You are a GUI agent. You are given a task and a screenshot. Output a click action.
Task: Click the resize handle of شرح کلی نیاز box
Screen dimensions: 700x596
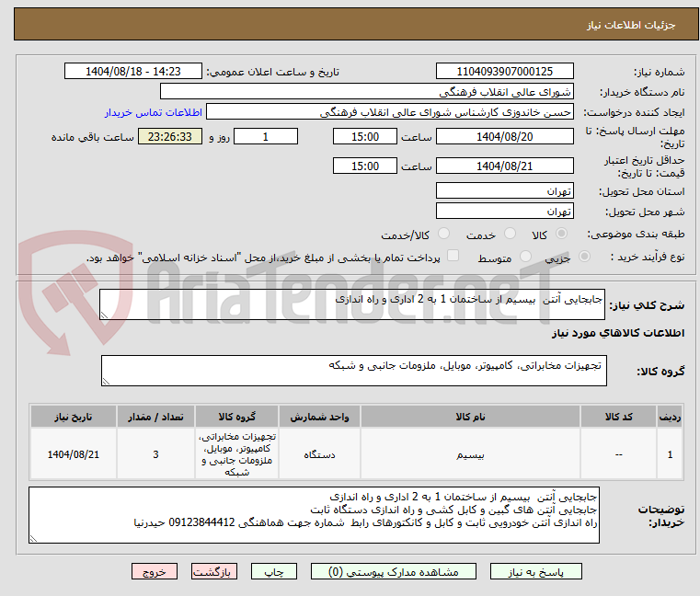point(105,315)
